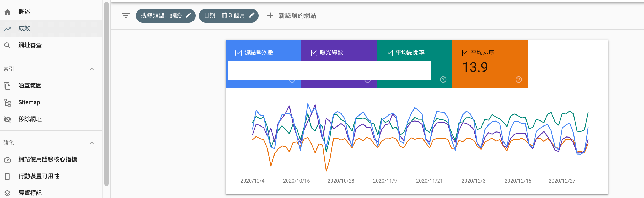The height and width of the screenshot is (198, 644).
Task: Click the 索引 section header
Action: [51, 69]
